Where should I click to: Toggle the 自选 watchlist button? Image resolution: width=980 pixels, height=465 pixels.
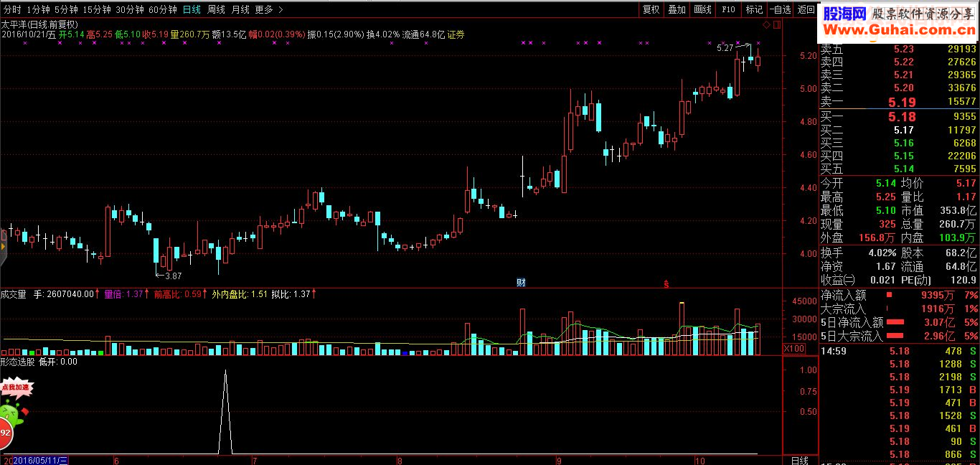click(780, 9)
